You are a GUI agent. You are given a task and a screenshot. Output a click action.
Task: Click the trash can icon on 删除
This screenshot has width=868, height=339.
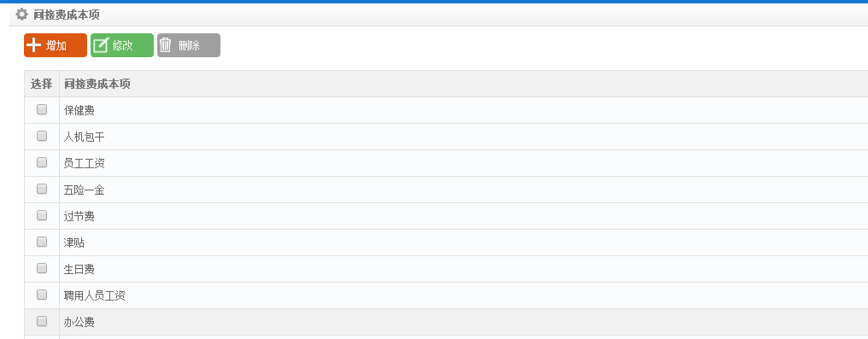pyautogui.click(x=166, y=44)
